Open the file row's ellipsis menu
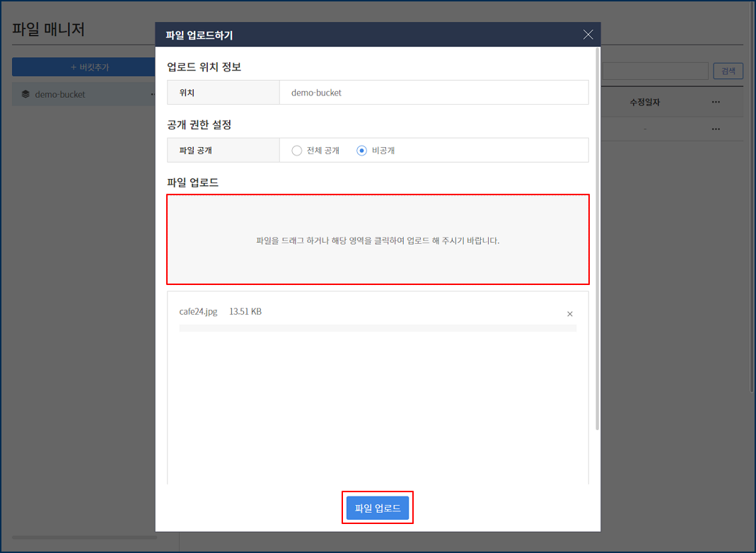 click(716, 129)
